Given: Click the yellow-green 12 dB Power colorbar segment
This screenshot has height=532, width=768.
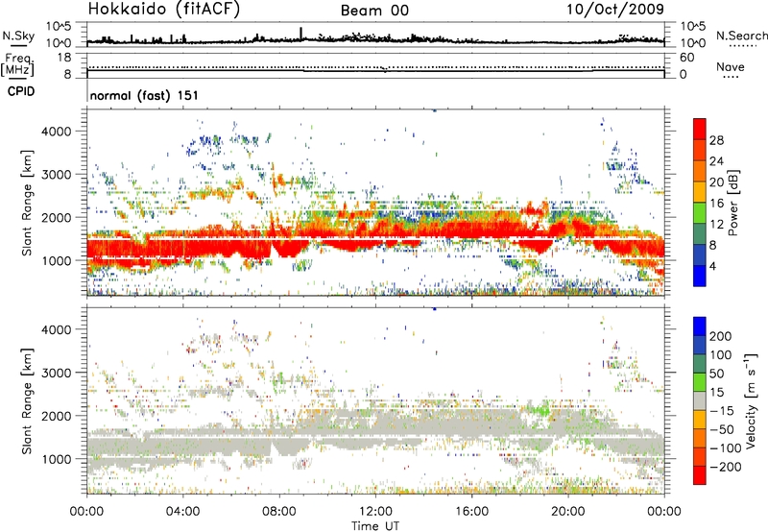Looking at the screenshot, I should (700, 213).
